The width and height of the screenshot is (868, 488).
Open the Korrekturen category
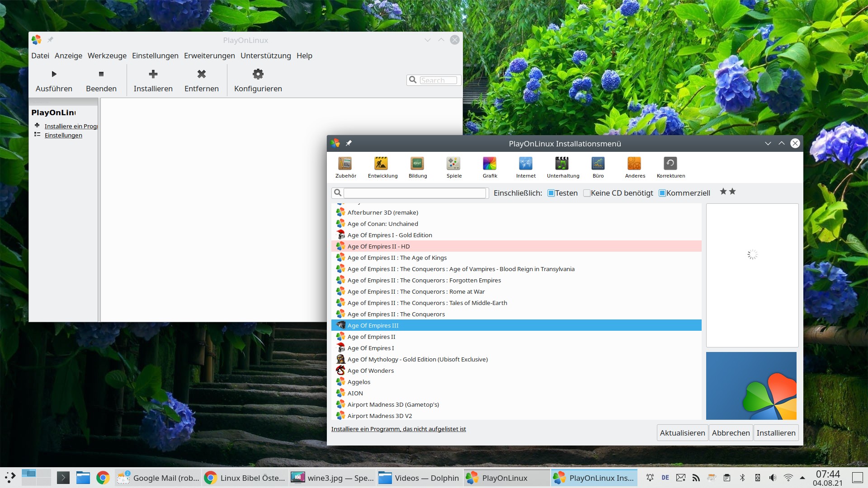670,167
